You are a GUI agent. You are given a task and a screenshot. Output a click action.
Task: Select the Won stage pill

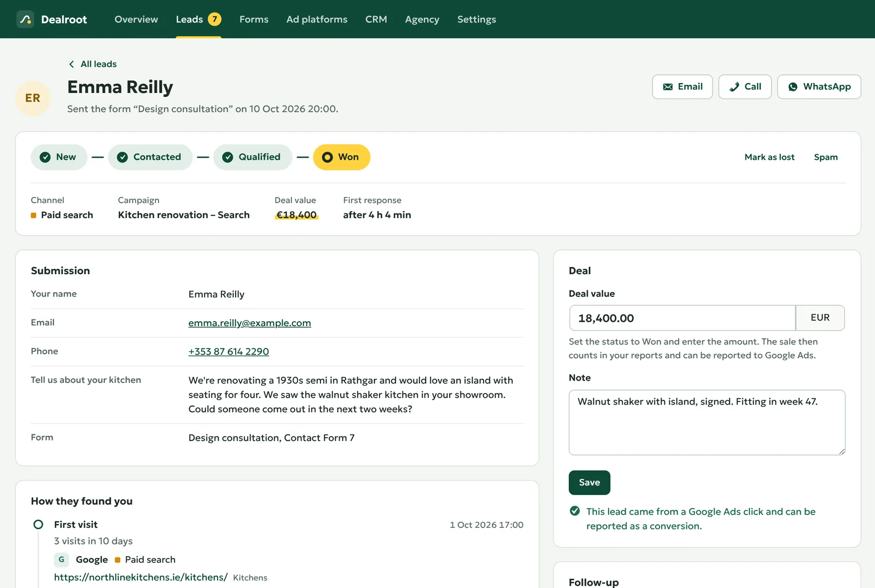342,157
